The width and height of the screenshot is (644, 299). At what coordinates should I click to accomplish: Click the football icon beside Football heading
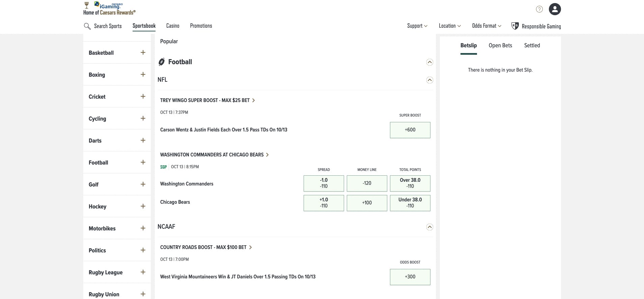click(162, 62)
